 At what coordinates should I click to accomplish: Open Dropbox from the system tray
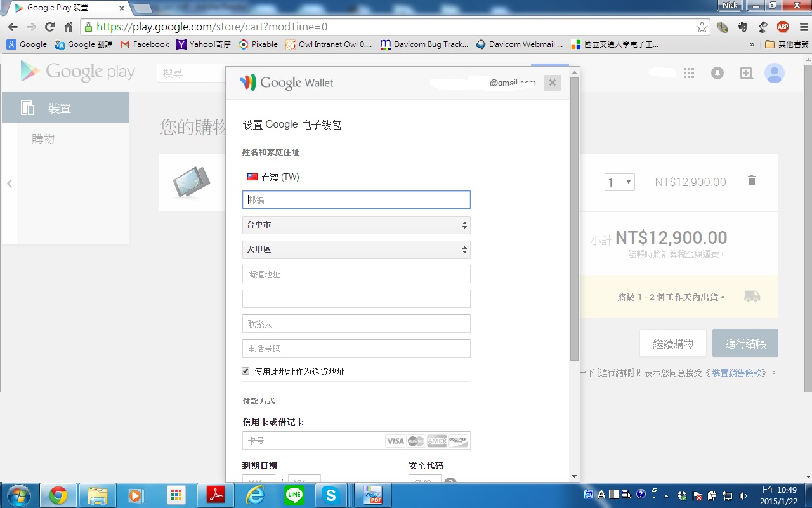(x=682, y=495)
